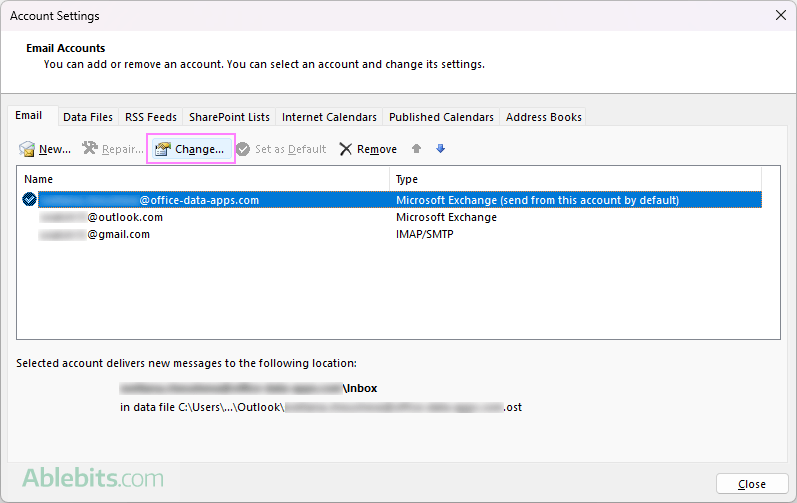
Task: Click the New account envelope icon
Action: pos(26,149)
